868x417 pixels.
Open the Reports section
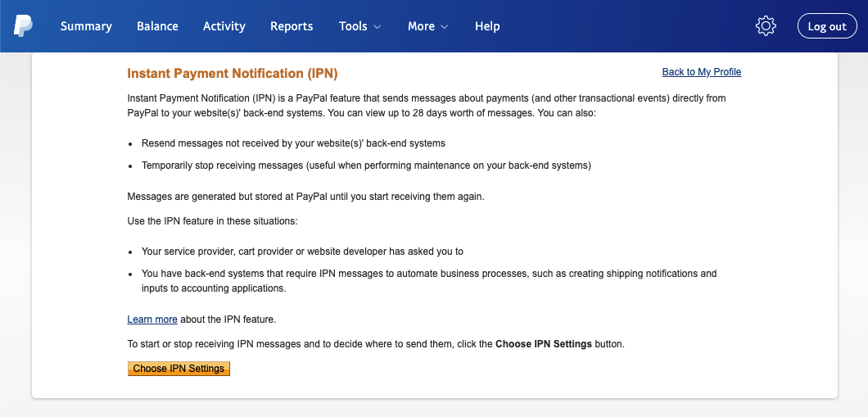click(x=292, y=26)
